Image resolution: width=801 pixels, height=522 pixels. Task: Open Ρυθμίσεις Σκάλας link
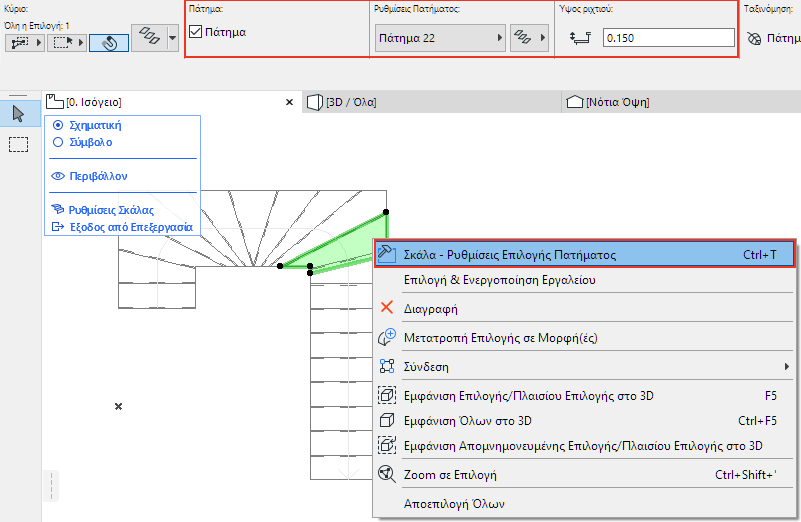click(x=111, y=210)
